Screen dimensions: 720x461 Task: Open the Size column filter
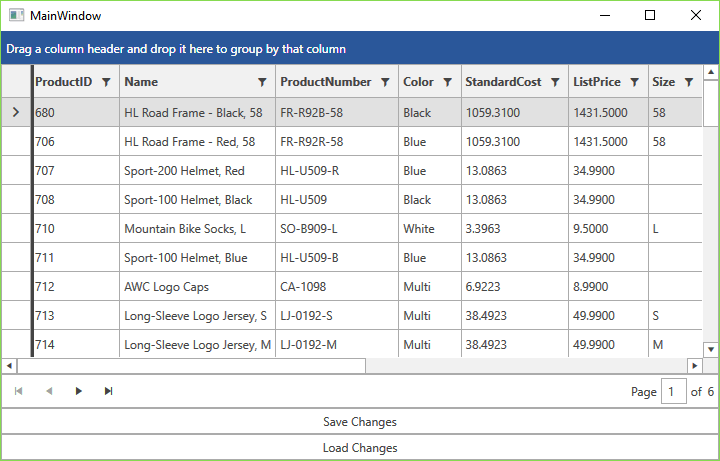pos(689,82)
